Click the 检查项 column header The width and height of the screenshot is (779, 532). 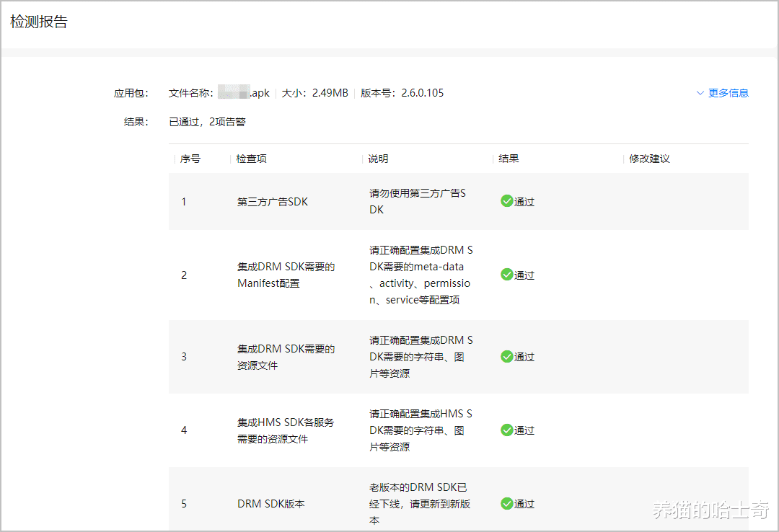click(252, 159)
